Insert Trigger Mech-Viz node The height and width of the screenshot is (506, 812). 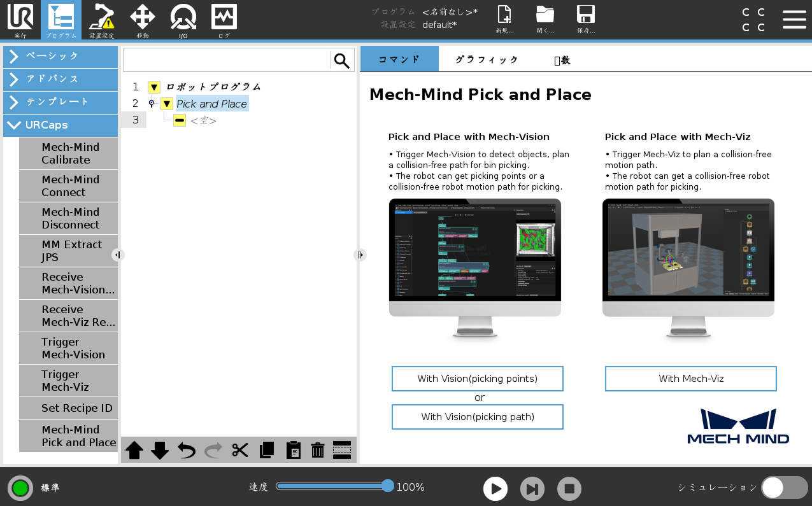coord(68,381)
